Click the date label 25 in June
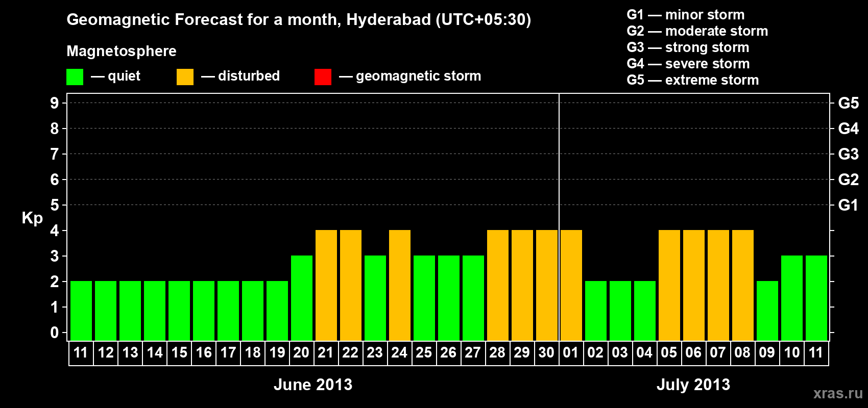The image size is (868, 408). 424,352
